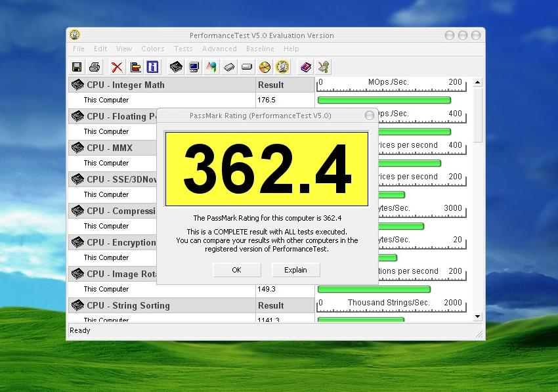Viewport: 558px width, 392px height.
Task: Click the Integer Math result value 176.5
Action: 267,100
